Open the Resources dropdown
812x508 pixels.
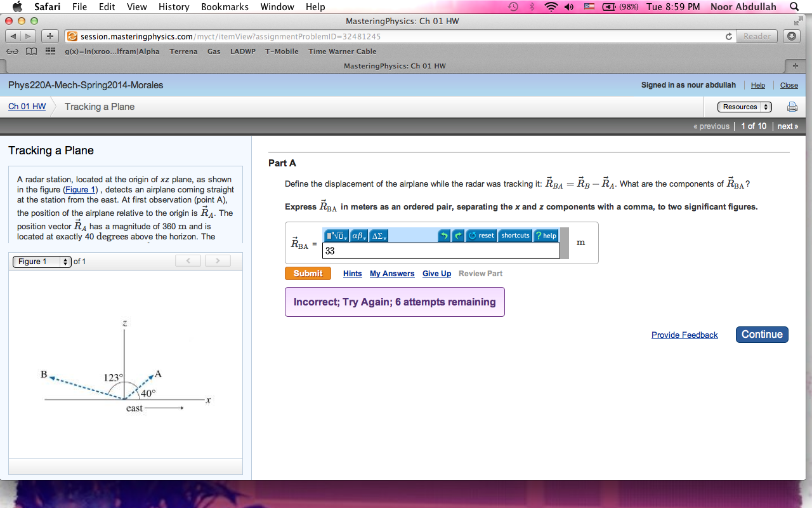coord(744,107)
